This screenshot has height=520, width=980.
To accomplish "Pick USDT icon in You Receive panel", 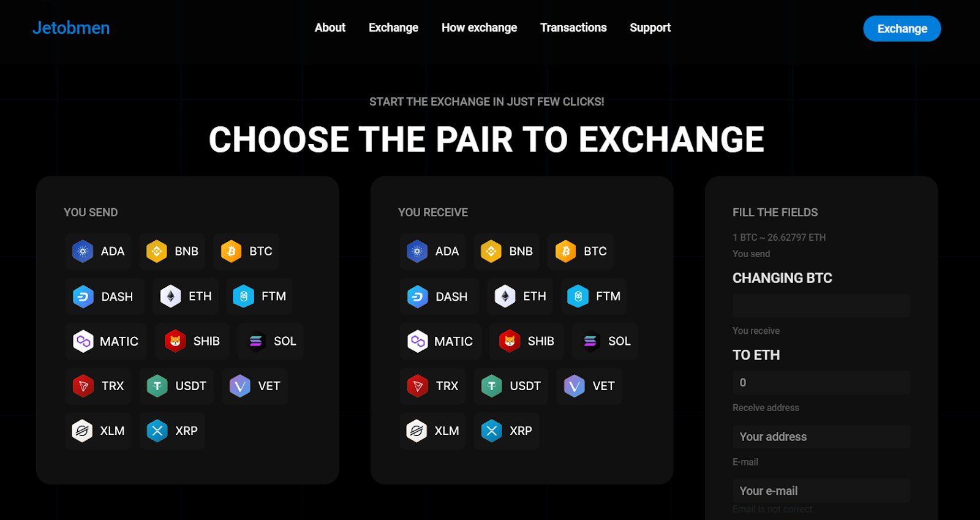I will [491, 386].
